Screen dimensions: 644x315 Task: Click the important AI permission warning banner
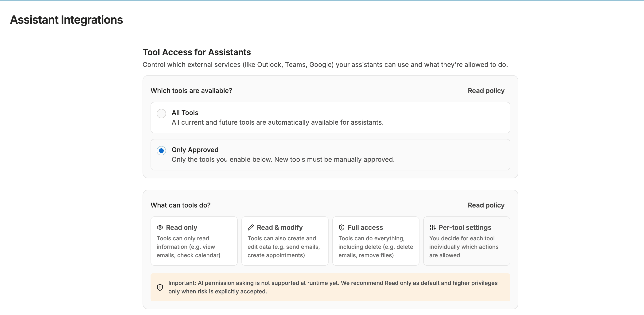pos(330,287)
